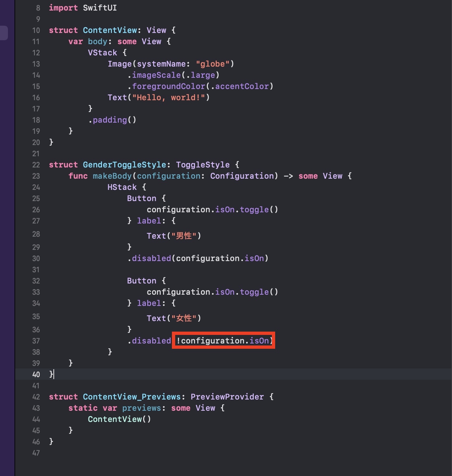Click the "body" property name

[98, 42]
